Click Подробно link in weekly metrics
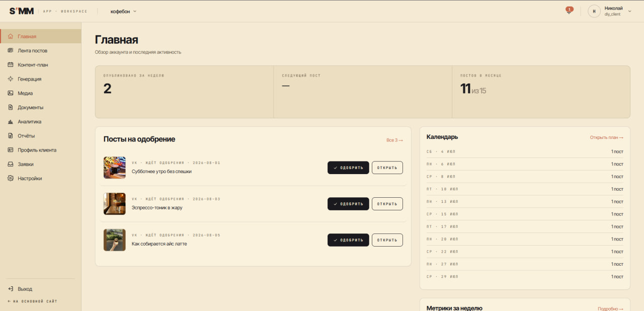644x311 pixels. tap(610, 308)
